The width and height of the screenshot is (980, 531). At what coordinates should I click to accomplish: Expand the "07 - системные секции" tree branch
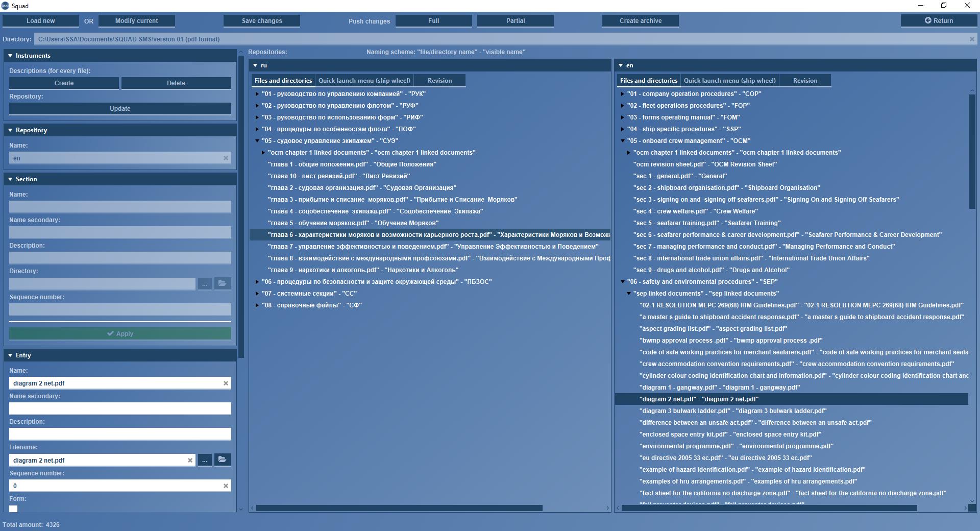click(257, 293)
